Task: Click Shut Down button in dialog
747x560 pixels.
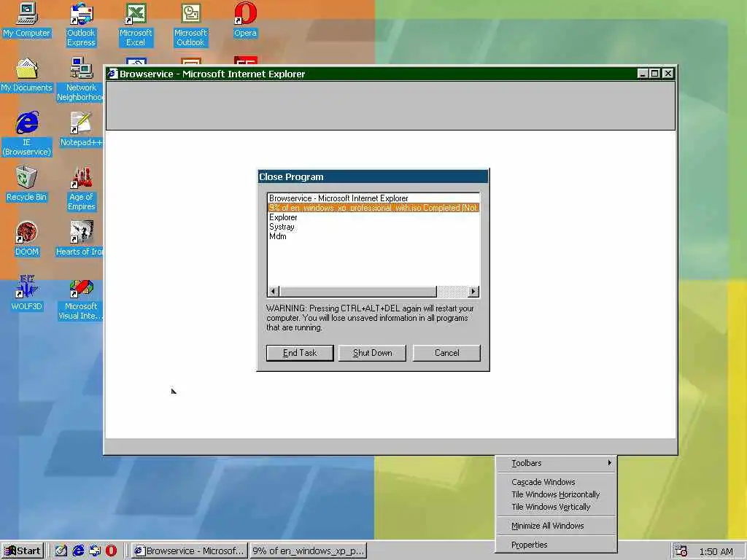Action: coord(372,353)
